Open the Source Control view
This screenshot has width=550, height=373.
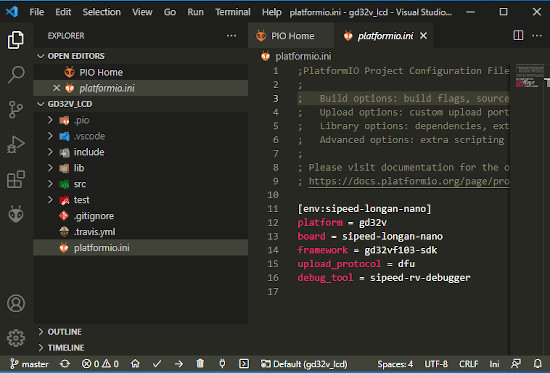(x=16, y=109)
